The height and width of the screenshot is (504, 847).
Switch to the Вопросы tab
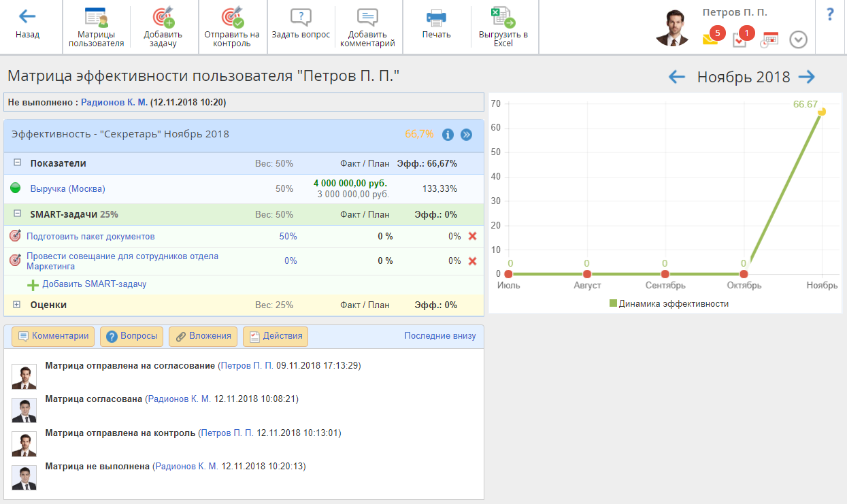[132, 336]
